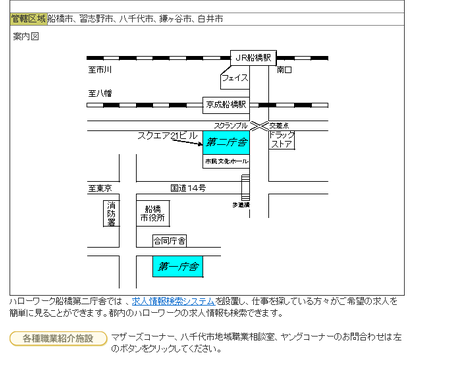Click the スクランブル label on map
Image resolution: width=460 pixels, height=380 pixels.
click(x=231, y=126)
